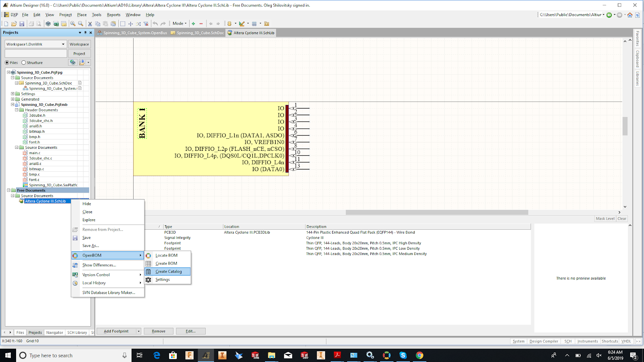Click the Altium Designer taskbar icon

click(x=206, y=355)
